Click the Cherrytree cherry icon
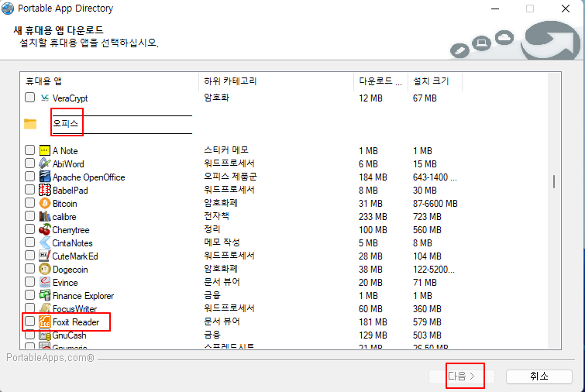Screen dimensions: 585x392 pyautogui.click(x=45, y=229)
